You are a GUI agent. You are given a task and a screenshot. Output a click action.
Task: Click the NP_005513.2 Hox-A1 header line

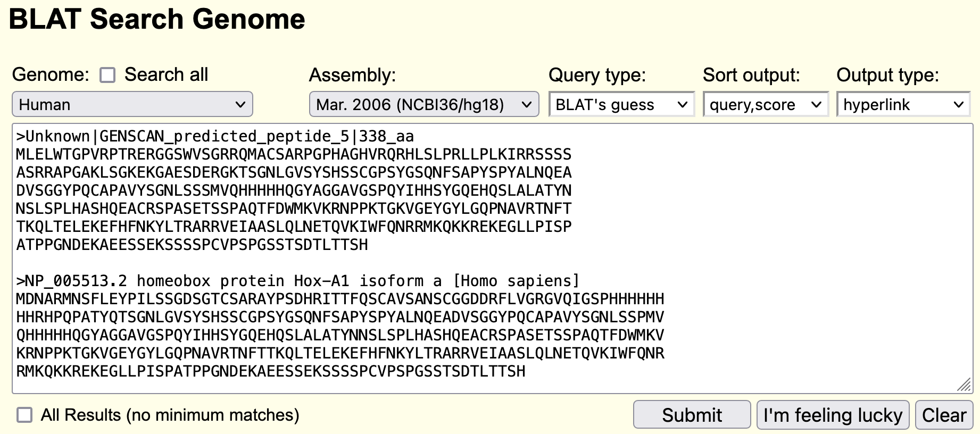coord(297,281)
